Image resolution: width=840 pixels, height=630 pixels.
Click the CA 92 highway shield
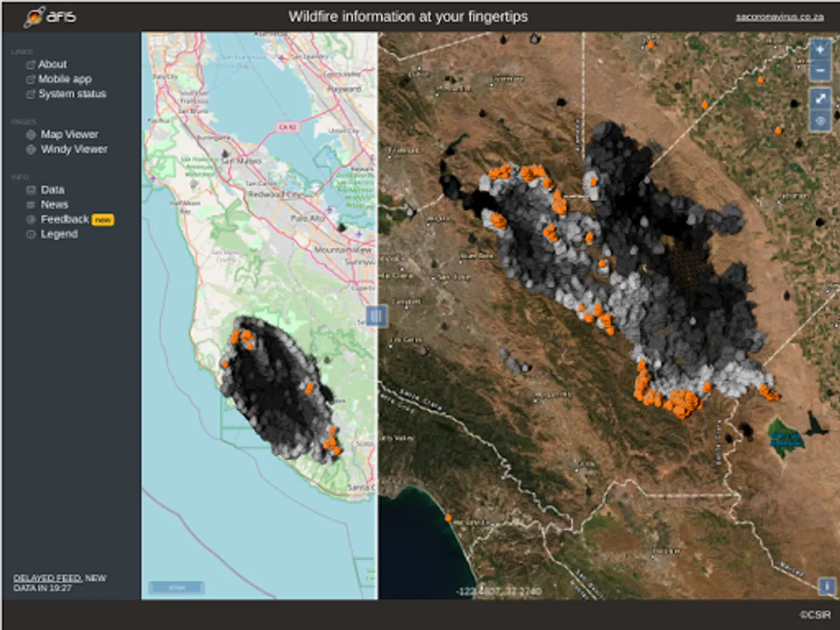pos(287,127)
